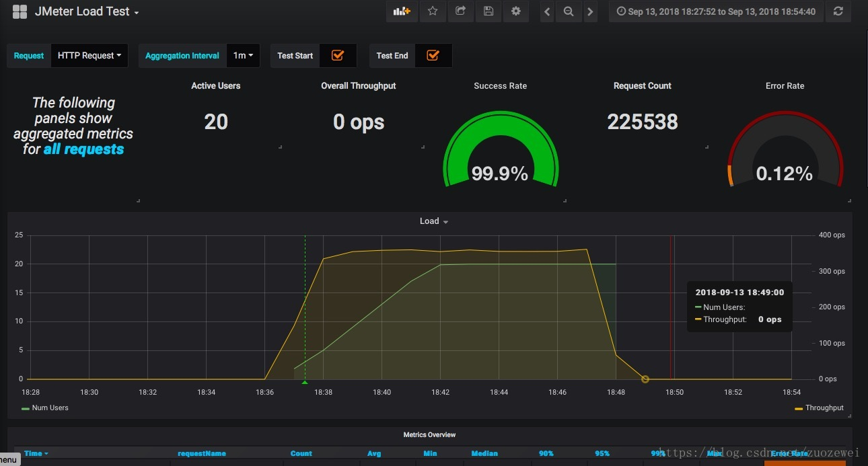Open the Load panel title menu

click(x=433, y=221)
